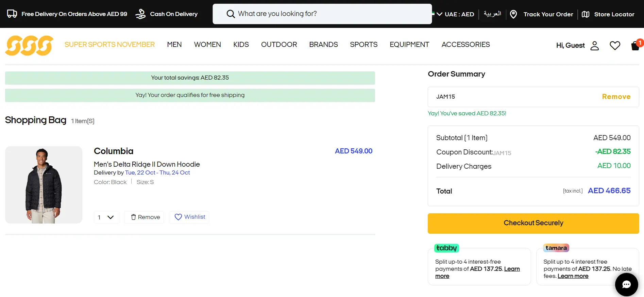Image resolution: width=644 pixels, height=297 pixels.
Task: Click the Order Summary heading
Action: click(456, 74)
